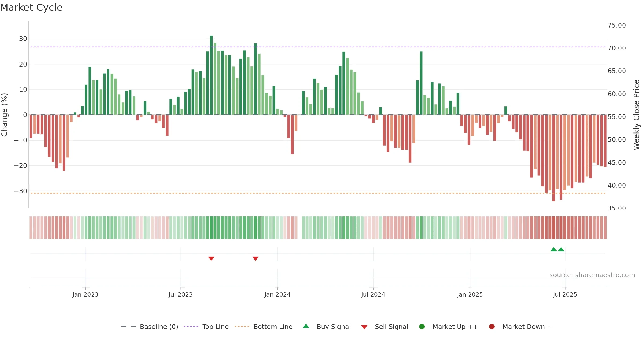
Task: Click the Weekly Close Price axis title
Action: click(x=636, y=115)
